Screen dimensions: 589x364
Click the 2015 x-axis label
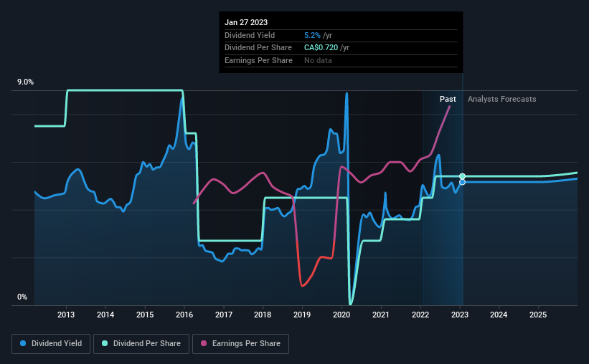pyautogui.click(x=145, y=315)
